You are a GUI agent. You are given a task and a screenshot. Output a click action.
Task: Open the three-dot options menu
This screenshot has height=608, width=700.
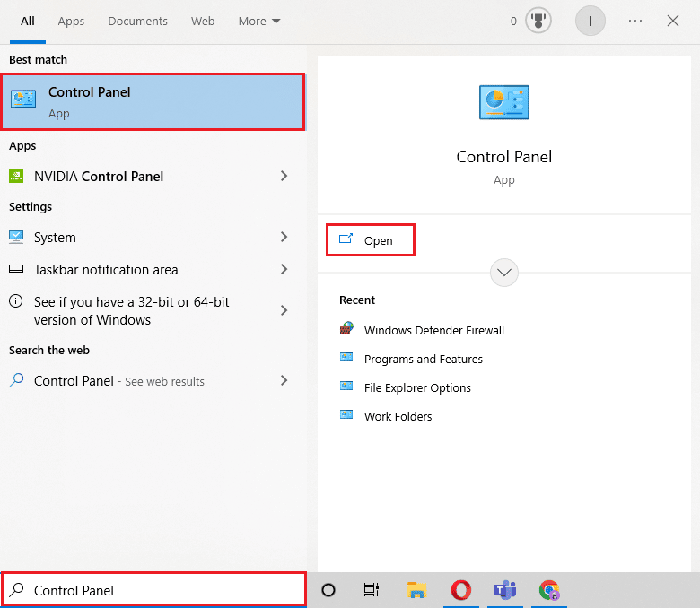[x=635, y=21]
